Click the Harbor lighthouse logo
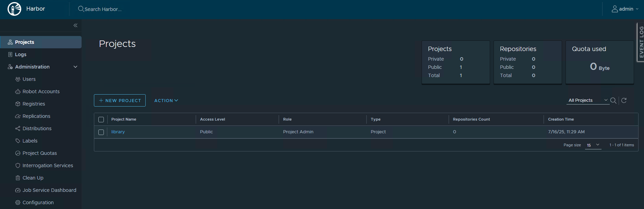Screen dimensions: 644x209 coord(14,9)
